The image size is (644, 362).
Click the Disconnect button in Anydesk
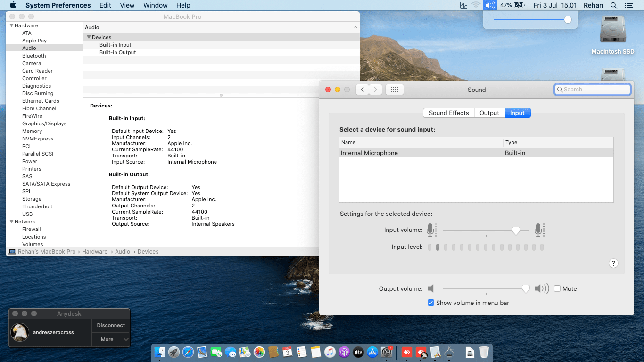(x=111, y=325)
